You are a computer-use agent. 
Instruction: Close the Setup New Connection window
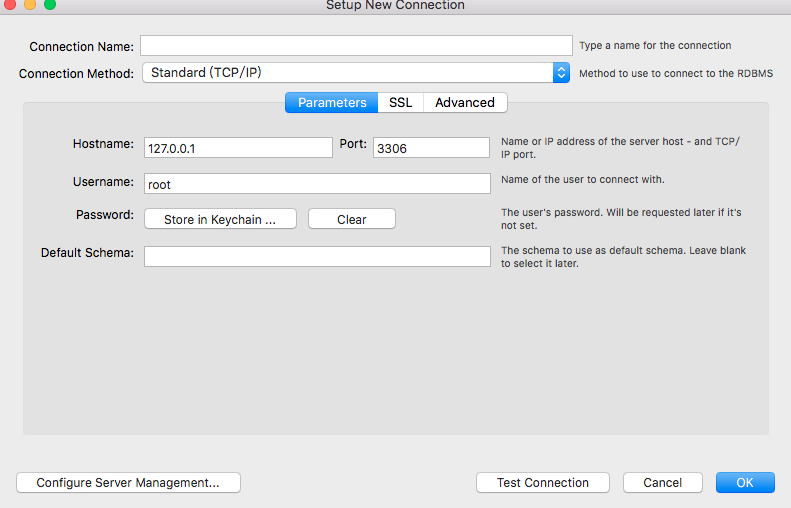click(10, 4)
